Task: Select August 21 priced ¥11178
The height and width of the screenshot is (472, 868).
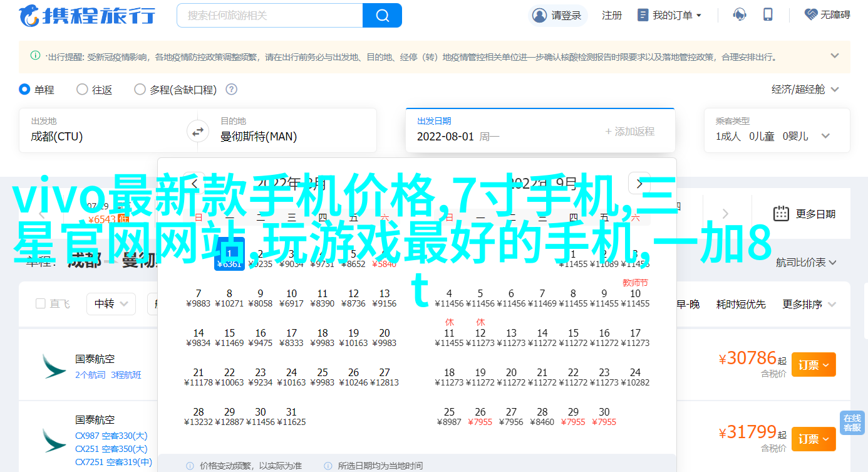Action: click(x=199, y=377)
